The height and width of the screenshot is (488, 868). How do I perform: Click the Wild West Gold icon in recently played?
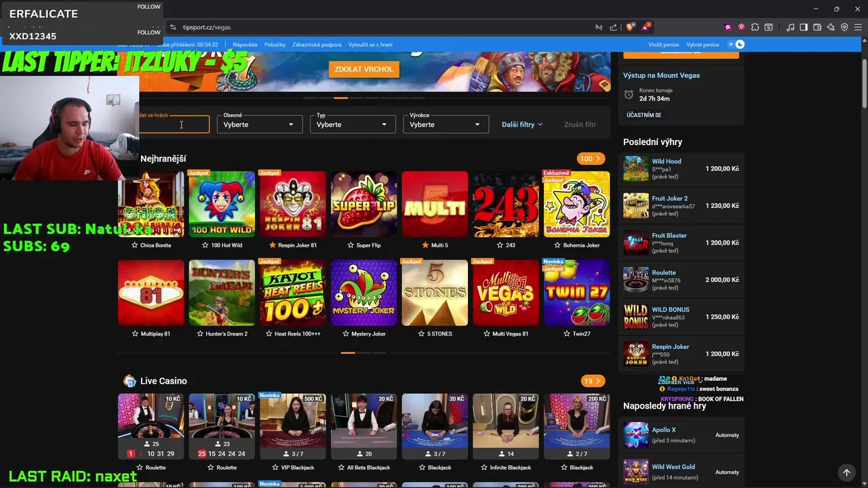tap(636, 472)
